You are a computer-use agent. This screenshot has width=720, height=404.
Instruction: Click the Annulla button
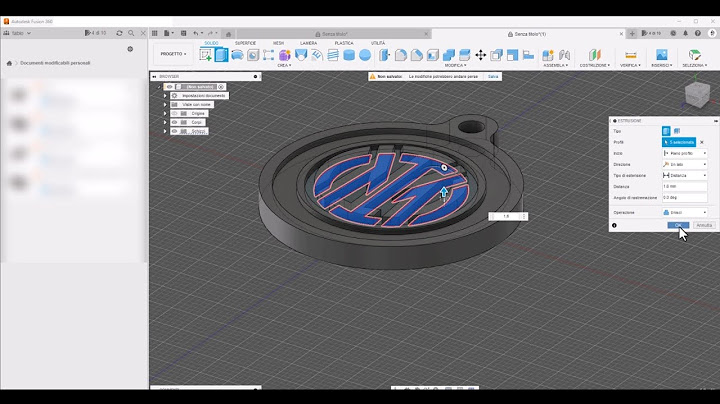[x=704, y=225]
